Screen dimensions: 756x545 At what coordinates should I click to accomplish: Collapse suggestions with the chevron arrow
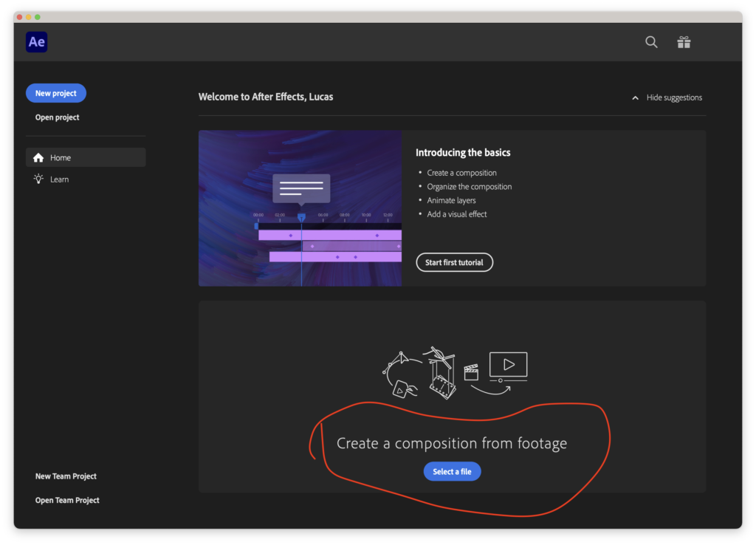(x=635, y=98)
